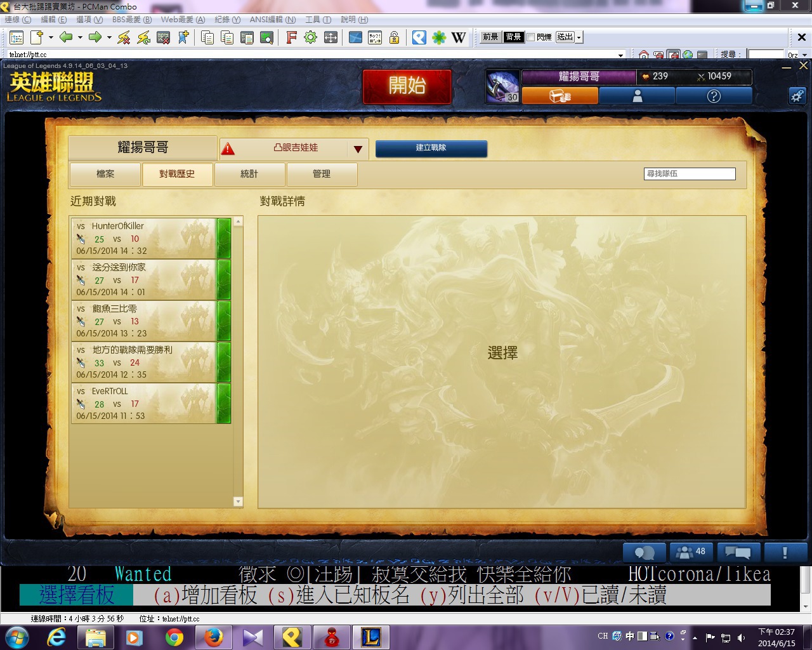Open the exclamation alert icon in bottom bar
The width and height of the screenshot is (812, 650).
point(785,552)
